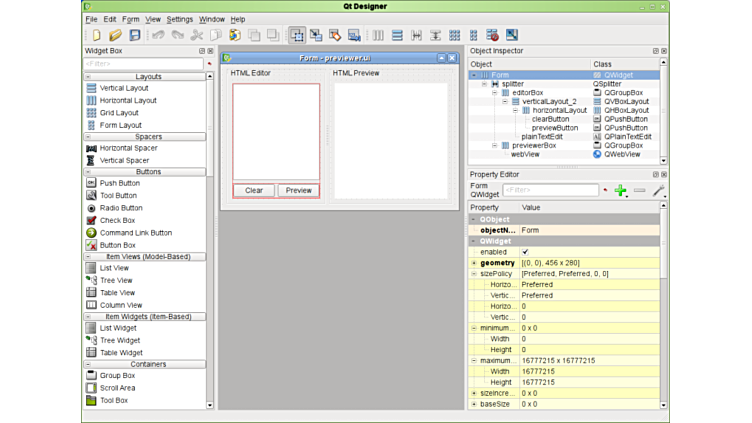This screenshot has height=423, width=752.
Task: Expand the geometry property row
Action: (x=475, y=263)
